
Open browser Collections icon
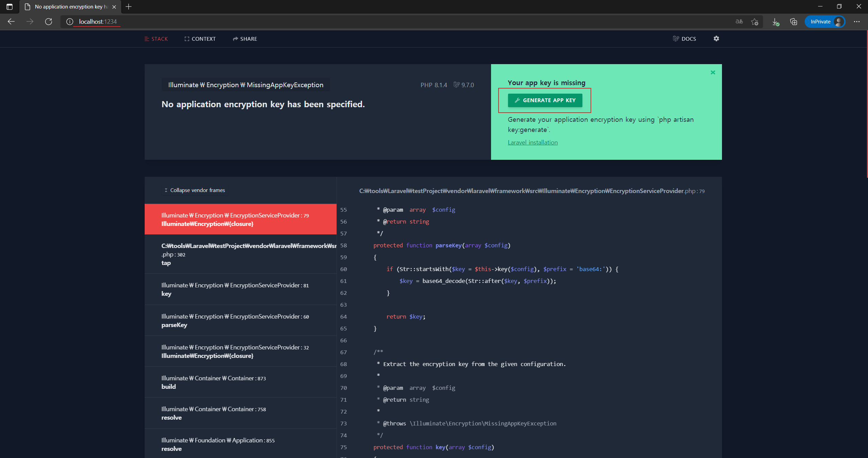tap(793, 22)
